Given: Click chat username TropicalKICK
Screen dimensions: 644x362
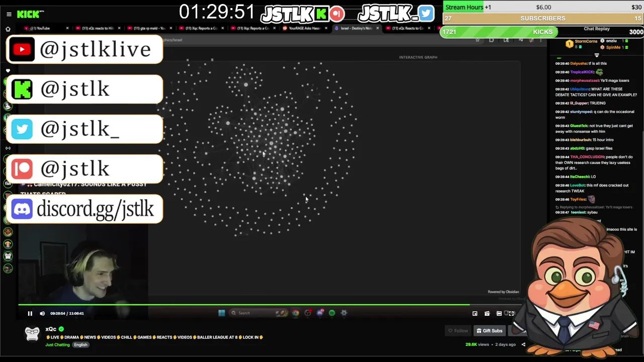Looking at the screenshot, I should click(x=581, y=72).
